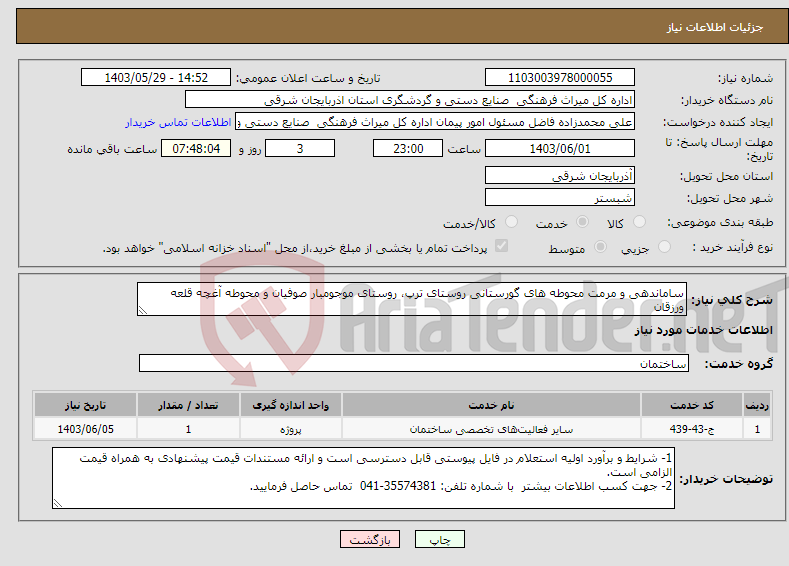
Task: Click the announcement date field 1403/05/29 - 14:52
Action: (x=155, y=77)
